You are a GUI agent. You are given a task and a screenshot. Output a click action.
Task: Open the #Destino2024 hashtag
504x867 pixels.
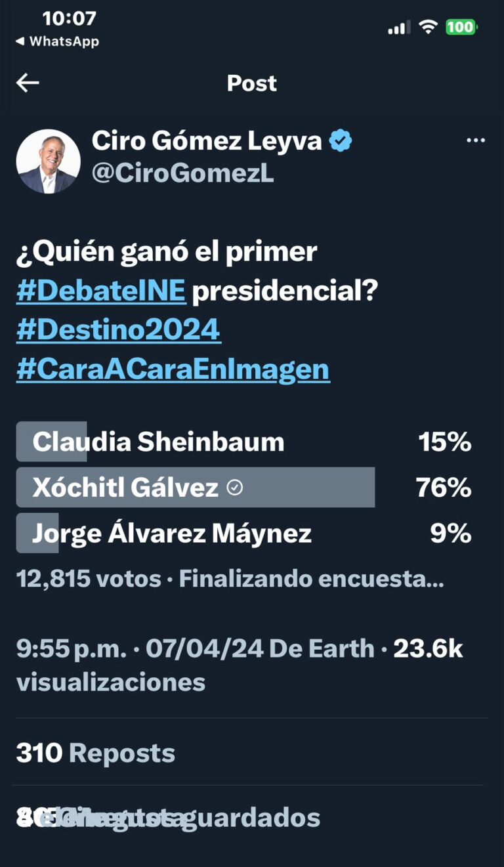pos(119,329)
